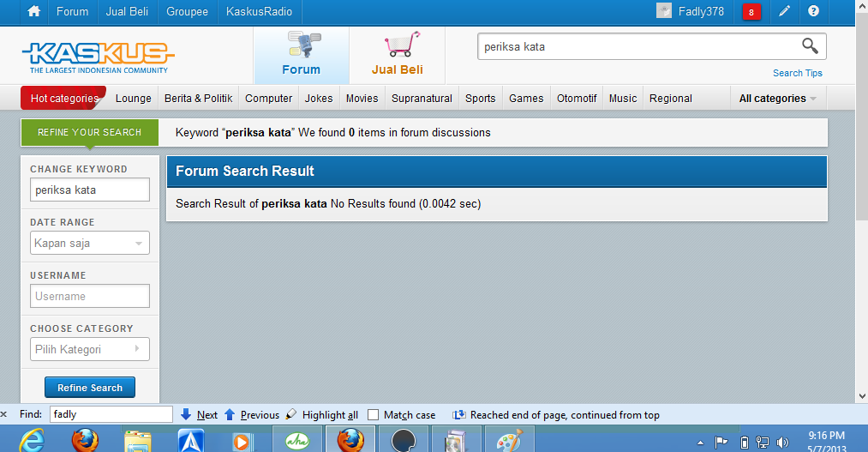Open File Explorer folder in taskbar
The image size is (868, 452).
point(138,441)
